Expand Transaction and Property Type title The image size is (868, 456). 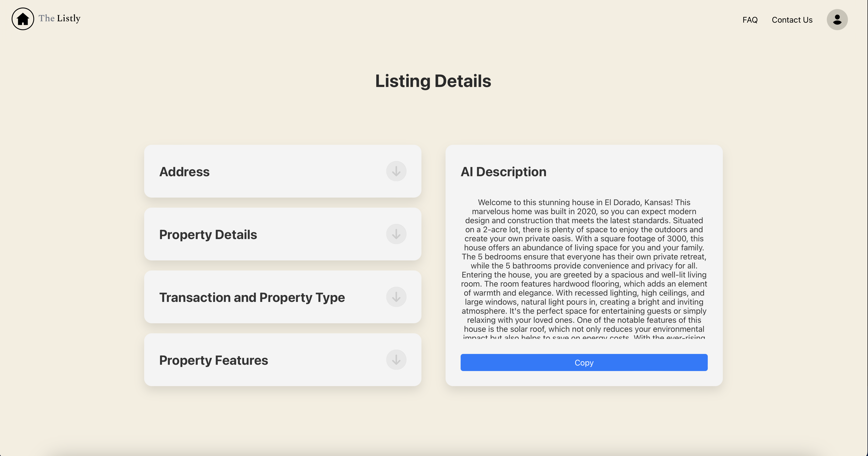[252, 297]
